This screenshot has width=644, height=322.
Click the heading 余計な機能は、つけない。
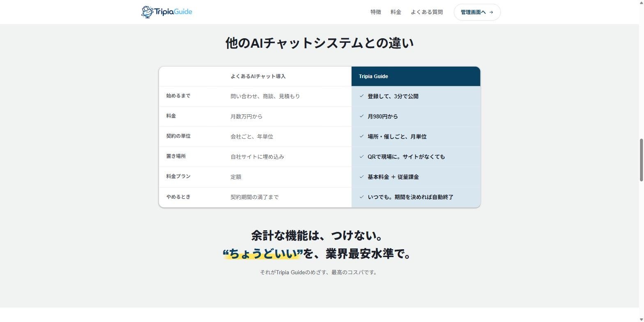pyautogui.click(x=317, y=236)
